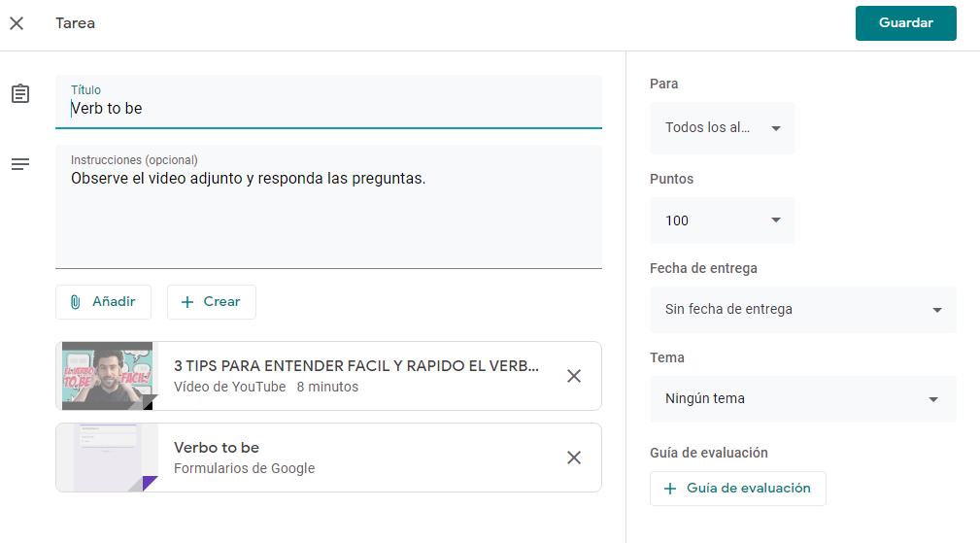Click the lines icon beside Instrucciones
980x543 pixels.
(20, 164)
